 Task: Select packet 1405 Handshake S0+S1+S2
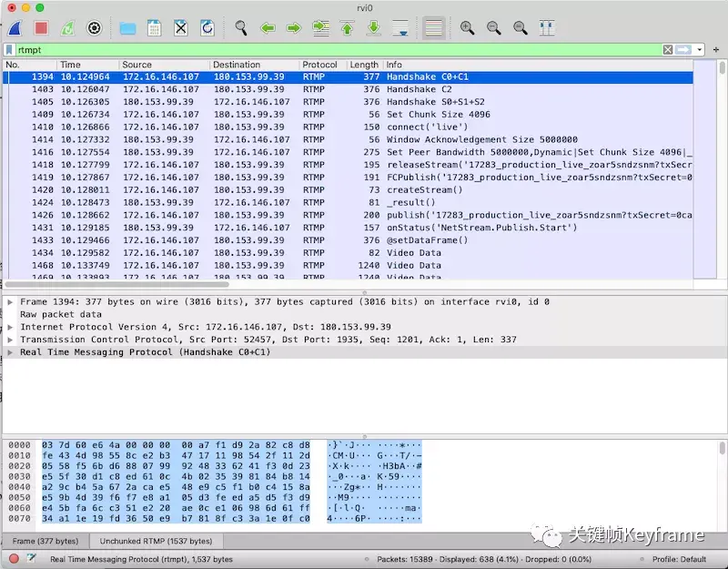click(x=349, y=102)
